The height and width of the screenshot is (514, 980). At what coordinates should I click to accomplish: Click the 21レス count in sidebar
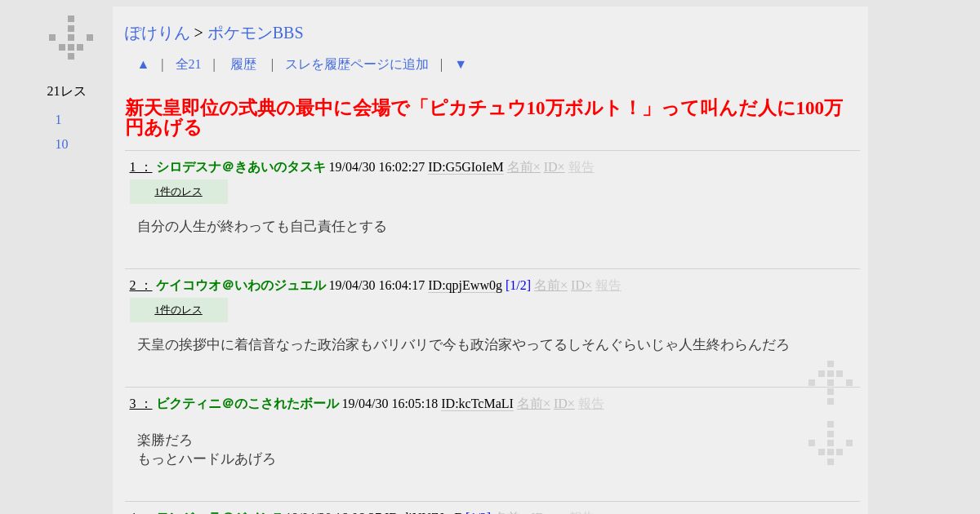66,91
